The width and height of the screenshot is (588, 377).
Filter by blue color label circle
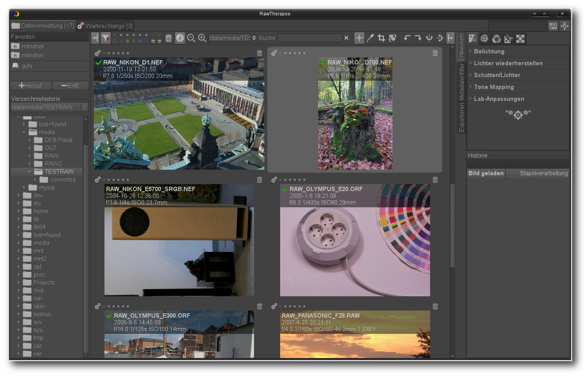(140, 41)
